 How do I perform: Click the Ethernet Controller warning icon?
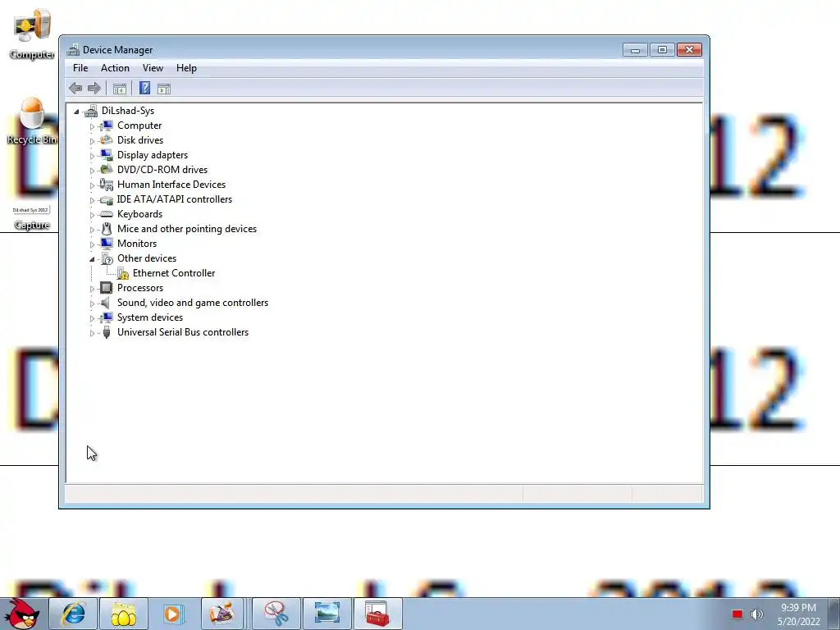point(123,273)
